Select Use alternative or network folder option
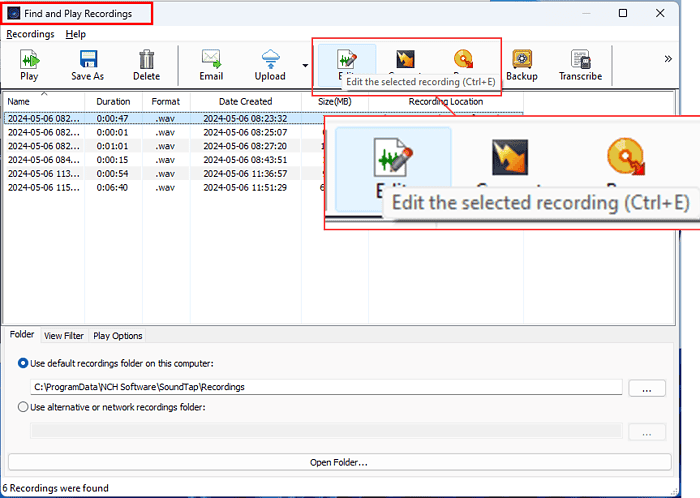 tap(23, 407)
